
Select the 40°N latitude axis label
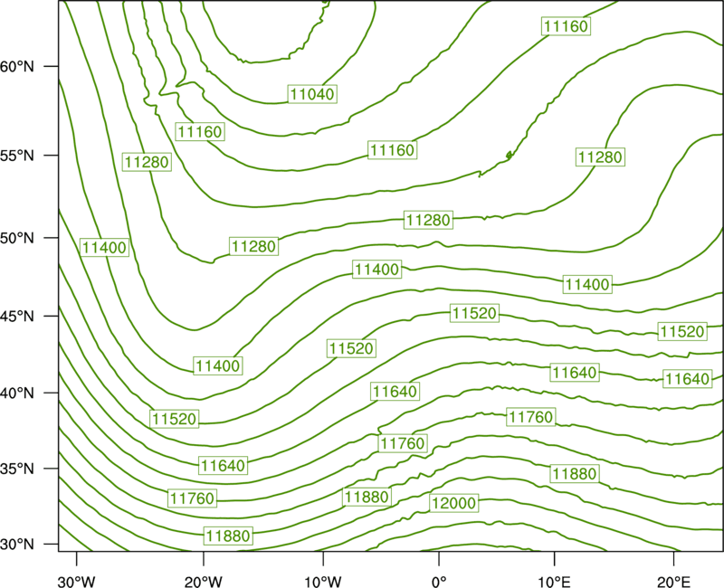(x=17, y=394)
